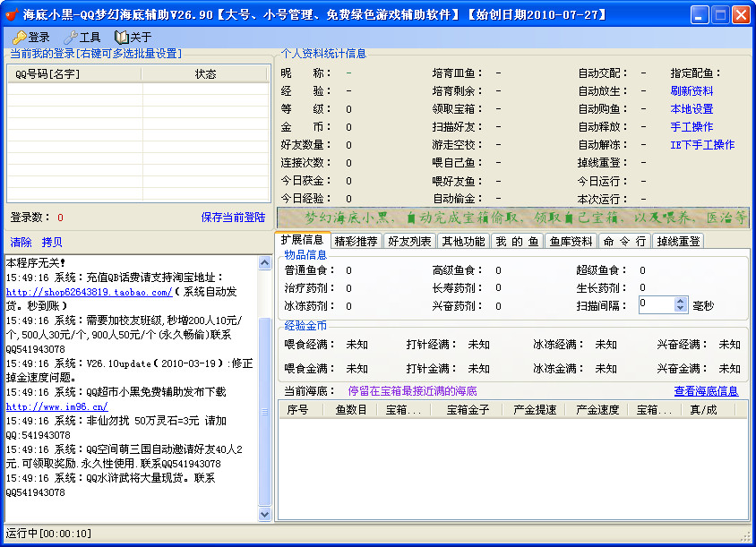Click the 宝箱金子 column header
Screen dimensions: 756x547
click(x=468, y=410)
